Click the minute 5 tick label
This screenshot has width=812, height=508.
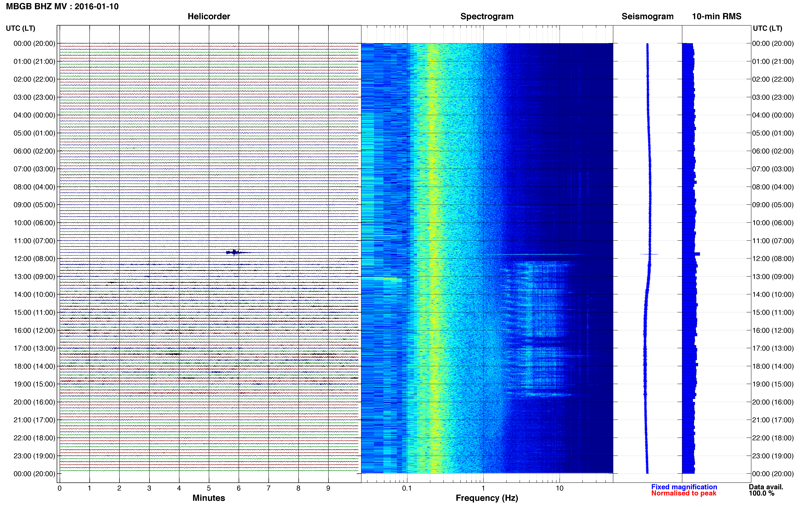point(209,488)
